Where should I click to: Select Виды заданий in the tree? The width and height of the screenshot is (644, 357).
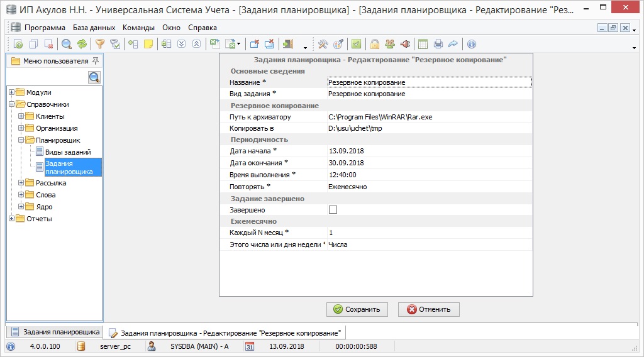pos(68,152)
